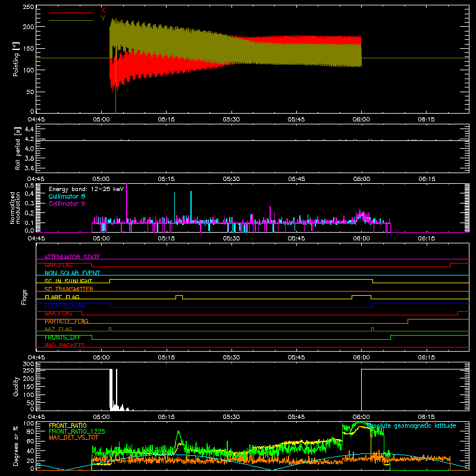476x476 pixels.
Task: Click the 05:00 tick under Pointing plot
Action: 101,120
